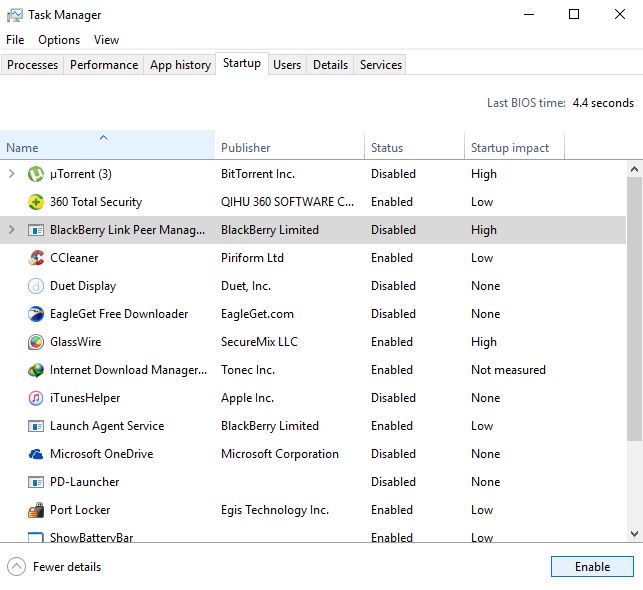Click the Fewer details link

click(x=67, y=567)
